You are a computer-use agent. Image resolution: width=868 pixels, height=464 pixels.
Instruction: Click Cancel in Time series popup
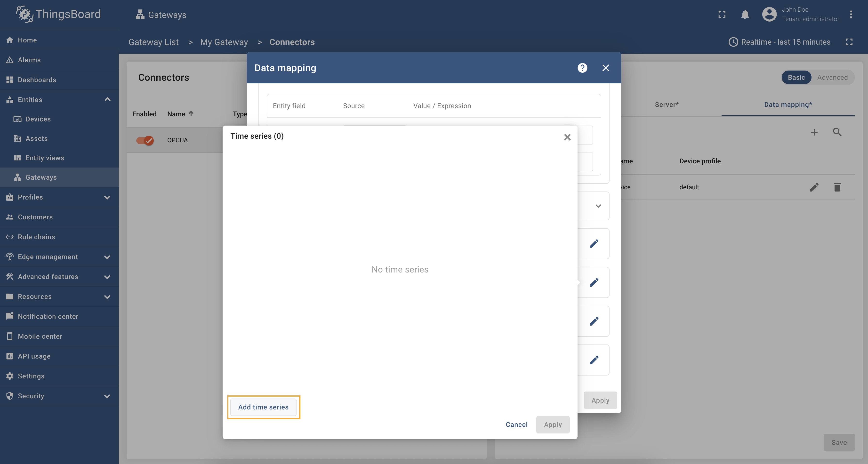point(516,424)
